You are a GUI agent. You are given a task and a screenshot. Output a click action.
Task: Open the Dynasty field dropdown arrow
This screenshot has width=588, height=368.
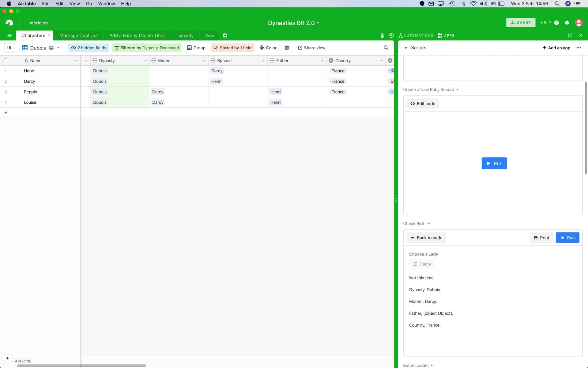pyautogui.click(x=145, y=61)
